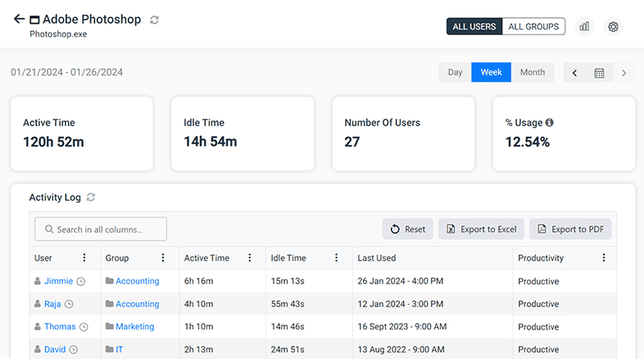Open the Productivity column options menu
This screenshot has width=644, height=359.
coord(604,258)
